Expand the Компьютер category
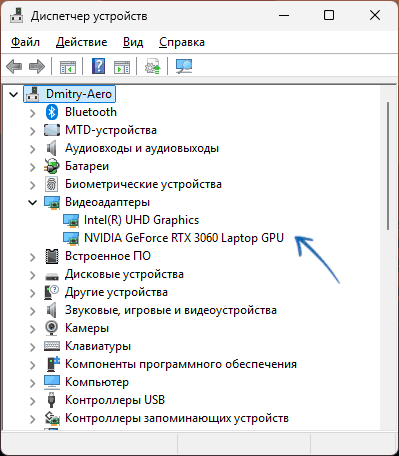This screenshot has height=456, width=399. click(32, 383)
